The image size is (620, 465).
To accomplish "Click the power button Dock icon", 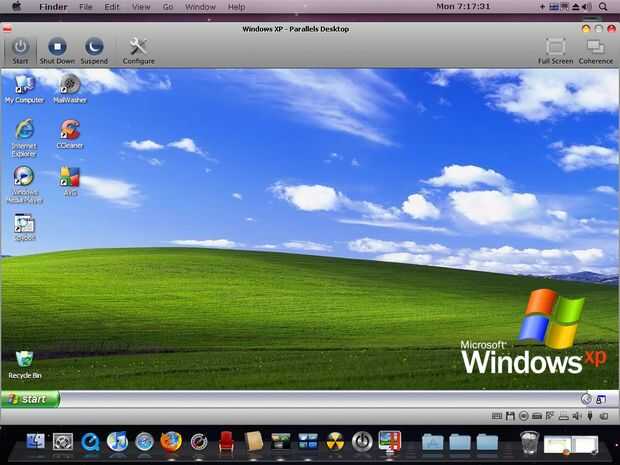I will [362, 442].
